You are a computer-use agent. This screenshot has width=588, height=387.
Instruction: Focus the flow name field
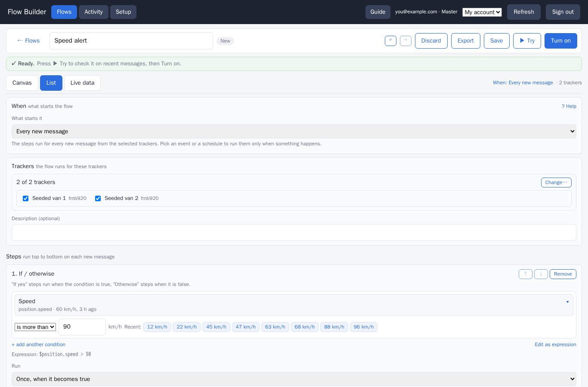(131, 41)
